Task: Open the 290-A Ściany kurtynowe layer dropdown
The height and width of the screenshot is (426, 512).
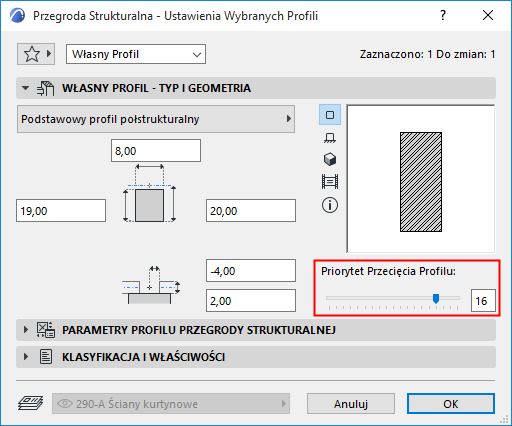Action: tap(171, 404)
